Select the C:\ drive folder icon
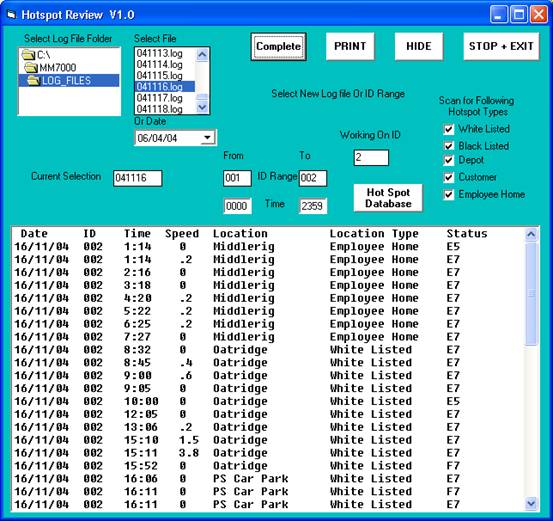553x521 pixels. [28, 55]
